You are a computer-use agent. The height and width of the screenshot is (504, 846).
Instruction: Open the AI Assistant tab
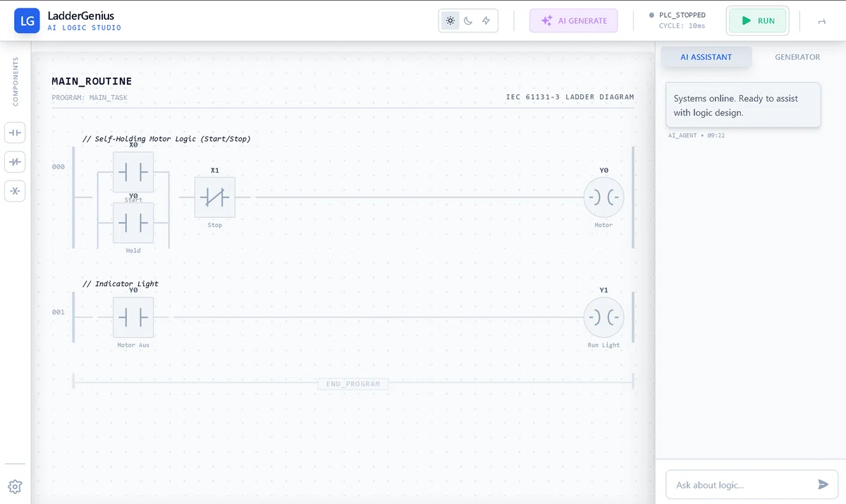706,57
